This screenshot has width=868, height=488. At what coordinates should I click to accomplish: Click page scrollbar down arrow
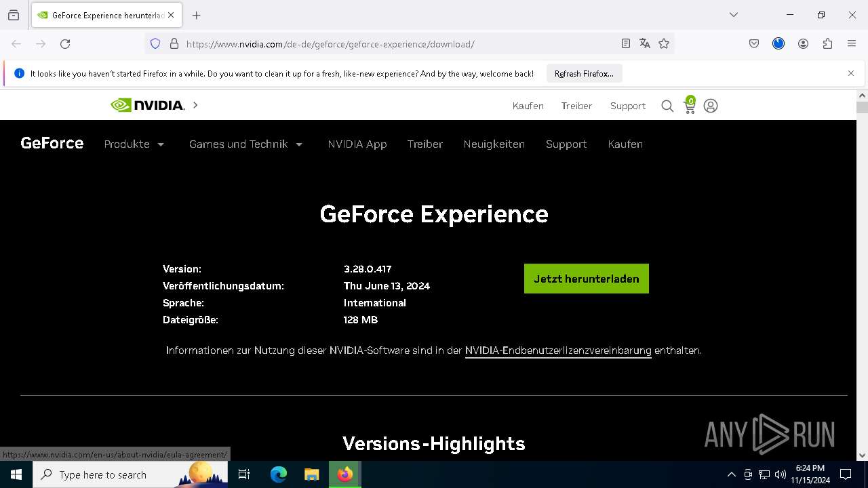pos(863,455)
